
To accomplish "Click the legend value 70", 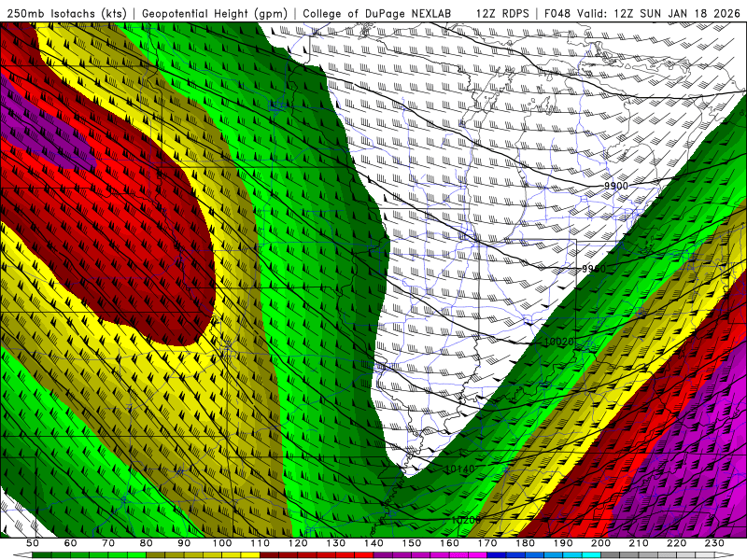I will pyautogui.click(x=108, y=543).
